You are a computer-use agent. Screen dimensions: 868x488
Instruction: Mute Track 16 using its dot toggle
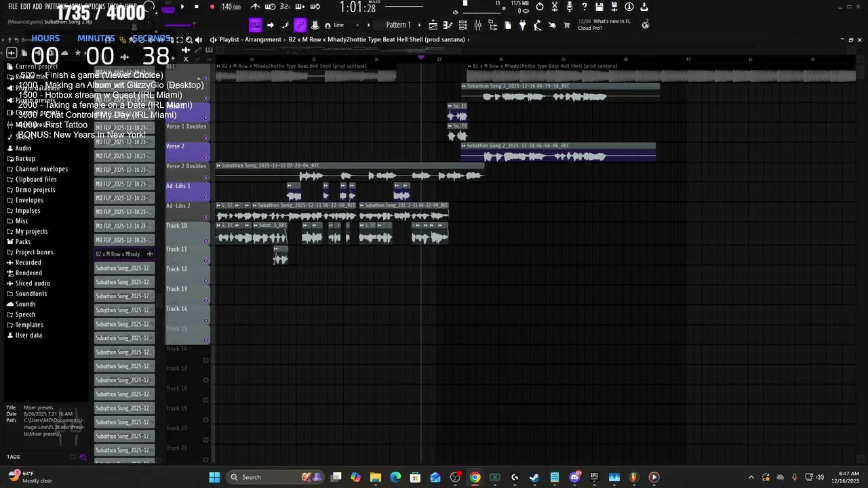[205, 361]
